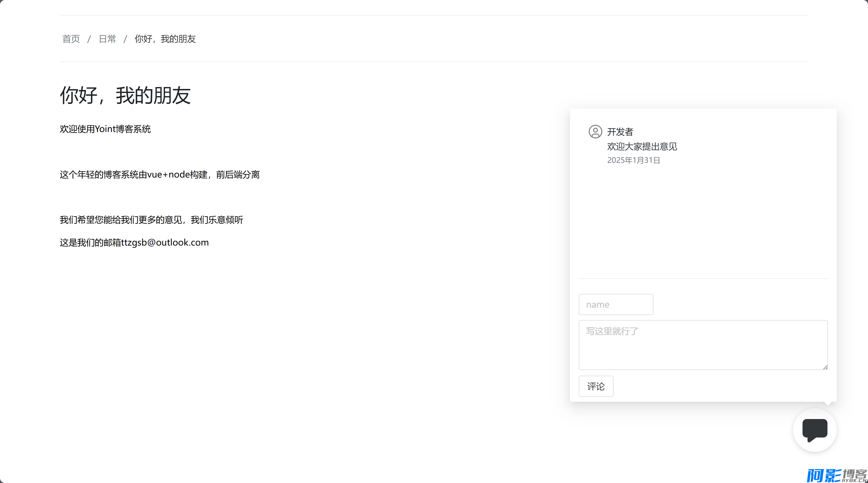Click the 你好，我的朋友 breadcrumb item

pyautogui.click(x=165, y=39)
